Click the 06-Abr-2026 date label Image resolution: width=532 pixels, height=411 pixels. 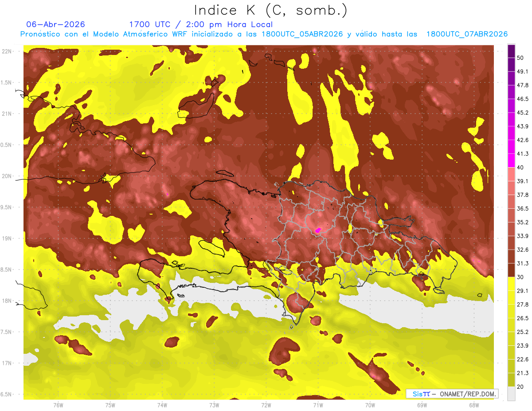[55, 24]
